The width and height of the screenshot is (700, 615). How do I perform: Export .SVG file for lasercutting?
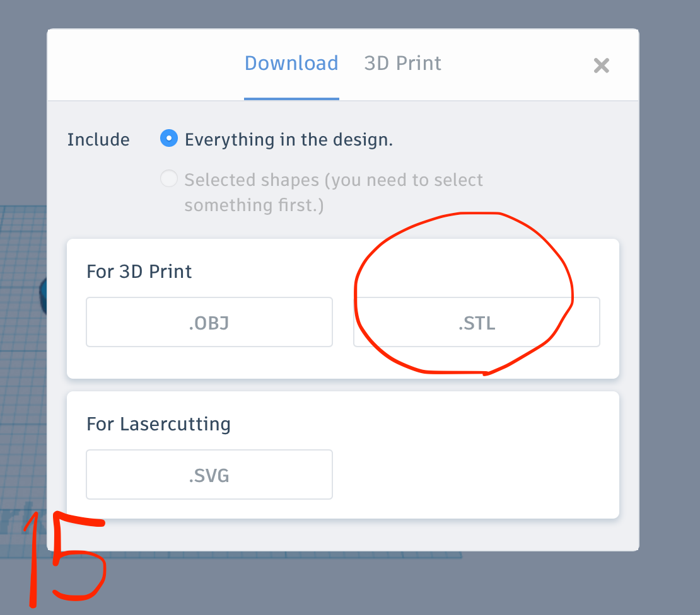[209, 474]
